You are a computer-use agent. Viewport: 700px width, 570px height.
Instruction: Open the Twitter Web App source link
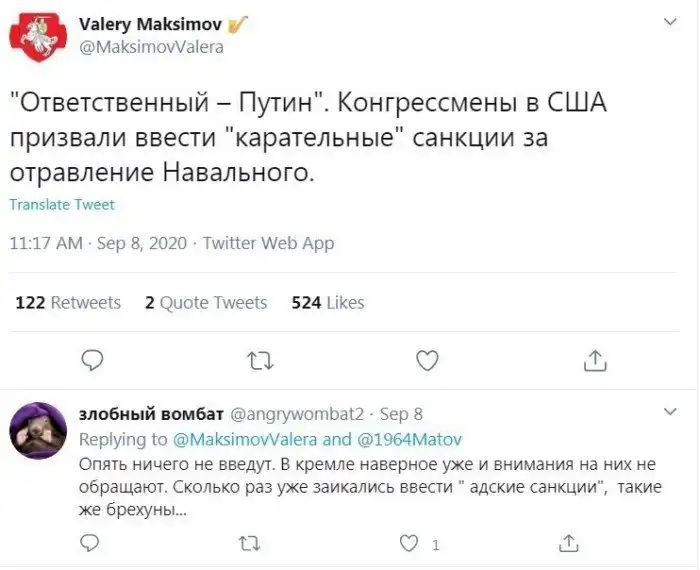click(269, 243)
